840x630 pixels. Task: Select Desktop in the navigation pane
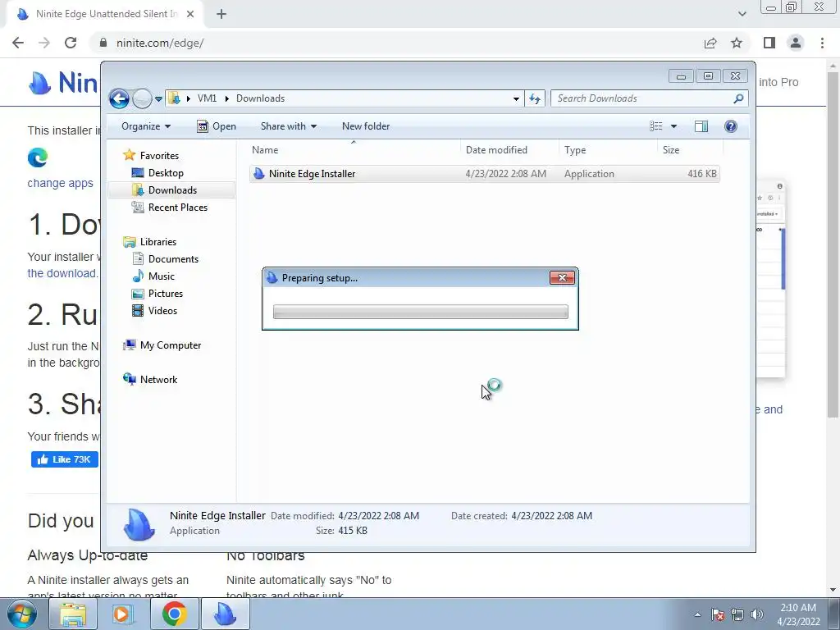pyautogui.click(x=166, y=173)
